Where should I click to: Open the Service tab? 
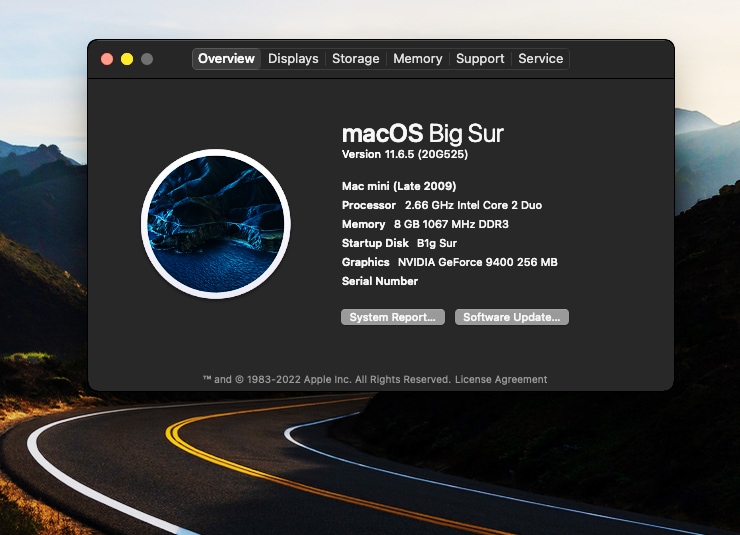point(540,59)
